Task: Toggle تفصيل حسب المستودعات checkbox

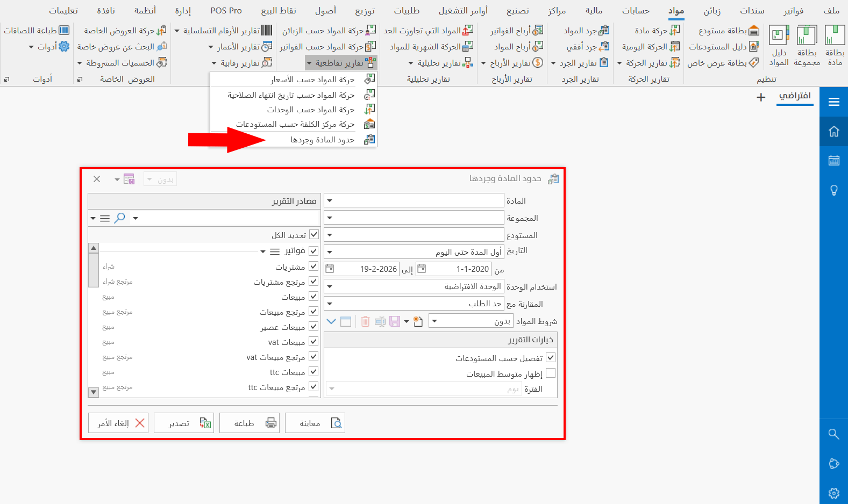Action: click(551, 358)
